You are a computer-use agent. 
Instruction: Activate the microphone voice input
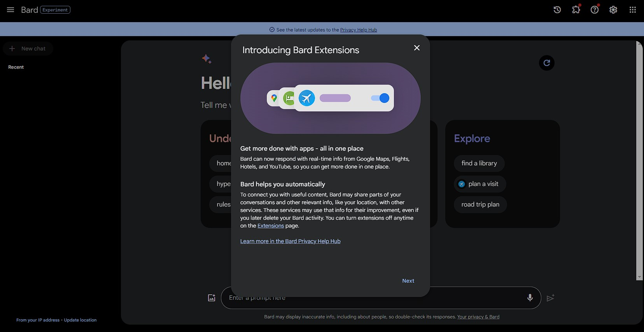(x=530, y=298)
